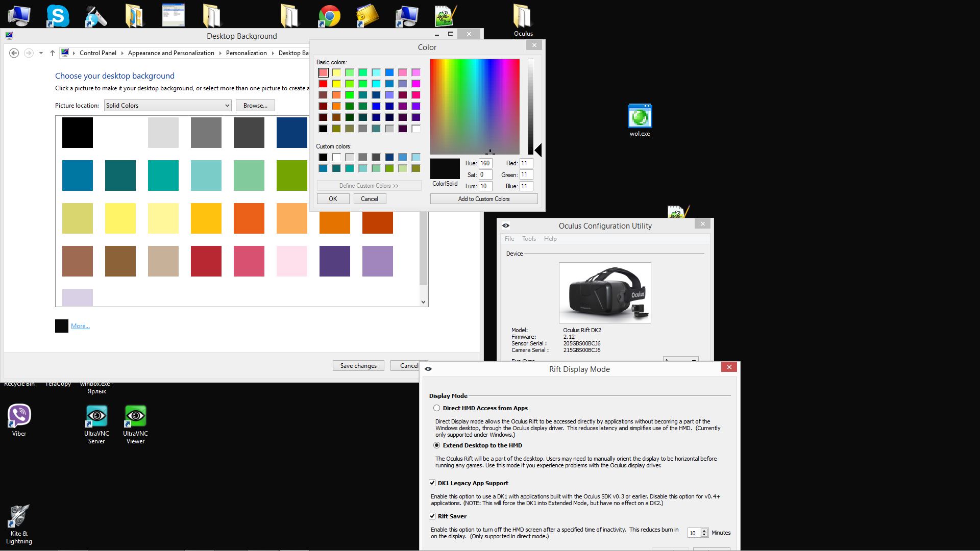The image size is (980, 551).
Task: Open the Skype desktop shortcut
Action: click(58, 16)
